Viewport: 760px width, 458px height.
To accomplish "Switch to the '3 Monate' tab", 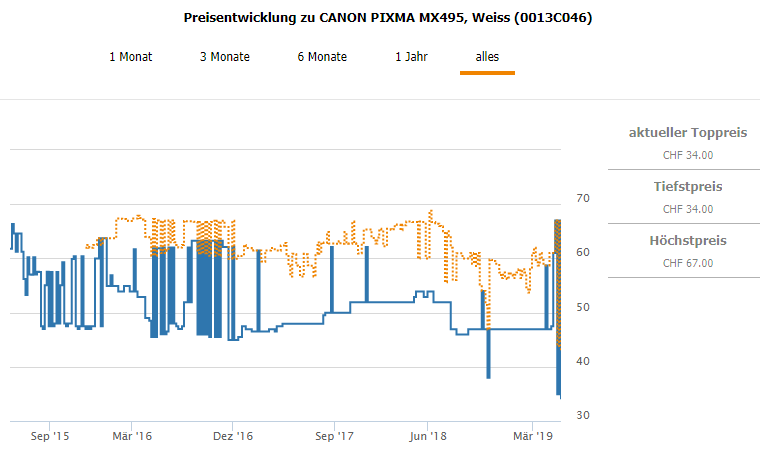I will click(x=225, y=57).
